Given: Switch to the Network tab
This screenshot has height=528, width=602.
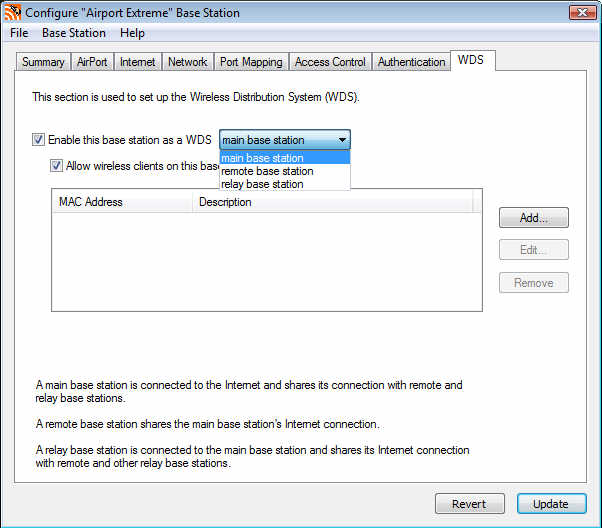Looking at the screenshot, I should (x=187, y=62).
